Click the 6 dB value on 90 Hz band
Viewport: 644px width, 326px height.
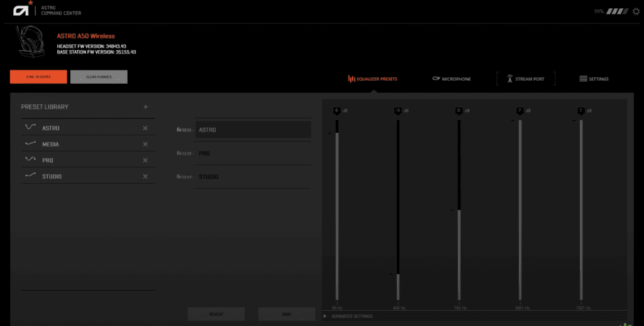(337, 111)
